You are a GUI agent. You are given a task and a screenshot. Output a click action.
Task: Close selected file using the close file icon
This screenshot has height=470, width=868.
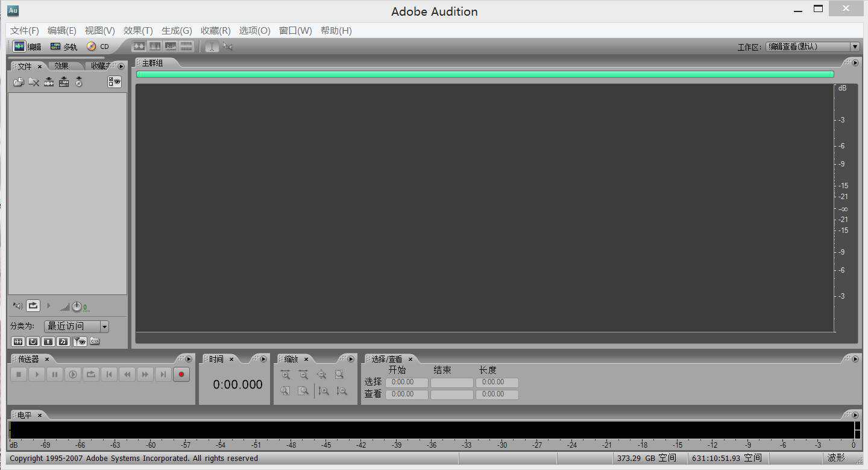pos(34,82)
